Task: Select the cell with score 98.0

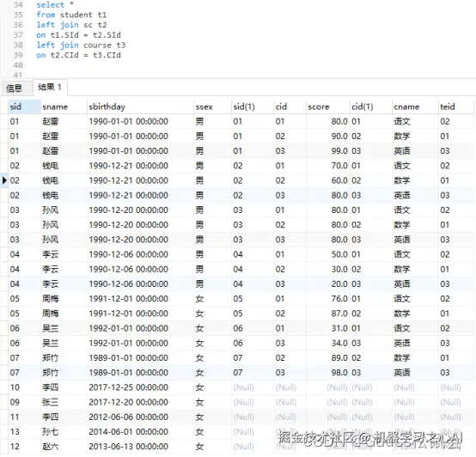Action: click(x=327, y=373)
